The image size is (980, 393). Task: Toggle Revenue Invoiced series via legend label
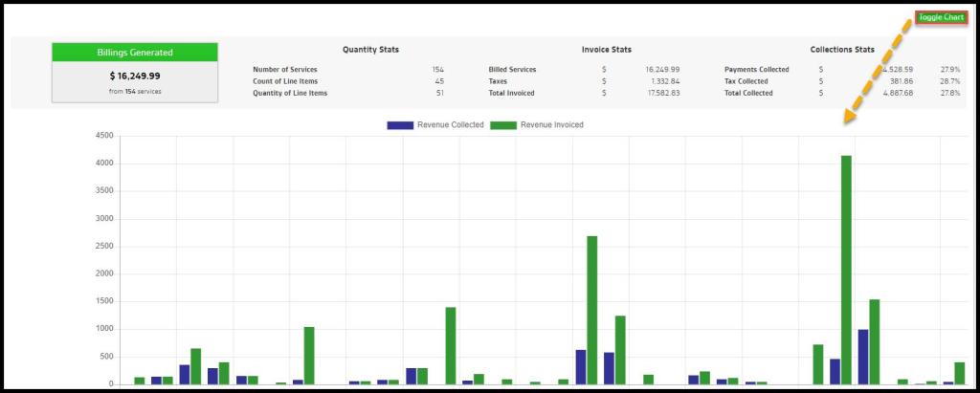point(551,125)
